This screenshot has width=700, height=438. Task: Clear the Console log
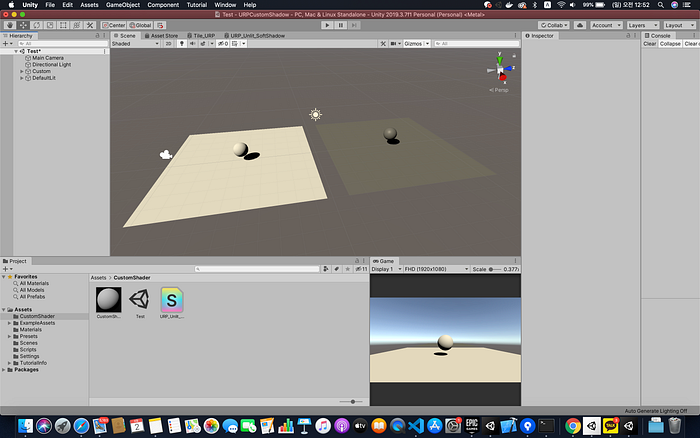point(650,44)
